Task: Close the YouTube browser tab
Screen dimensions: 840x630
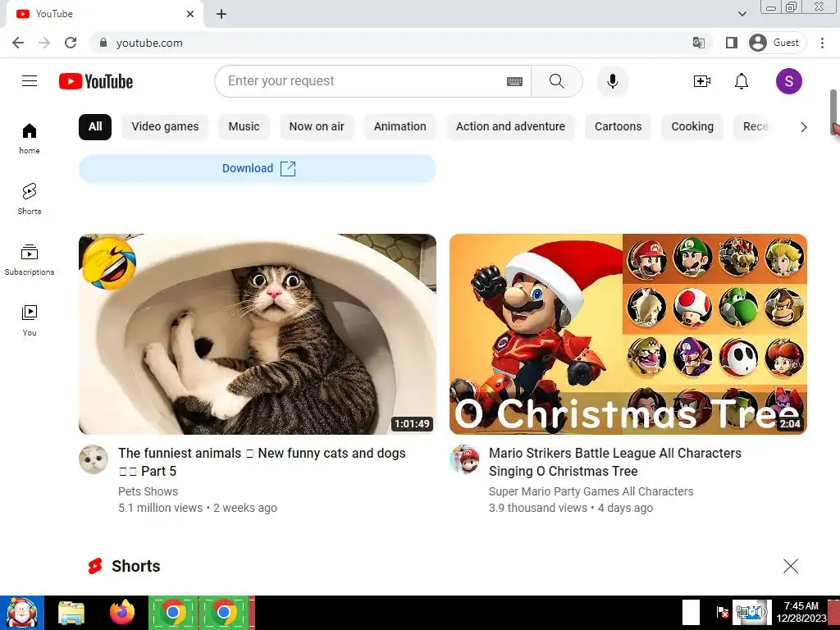Action: tap(190, 14)
